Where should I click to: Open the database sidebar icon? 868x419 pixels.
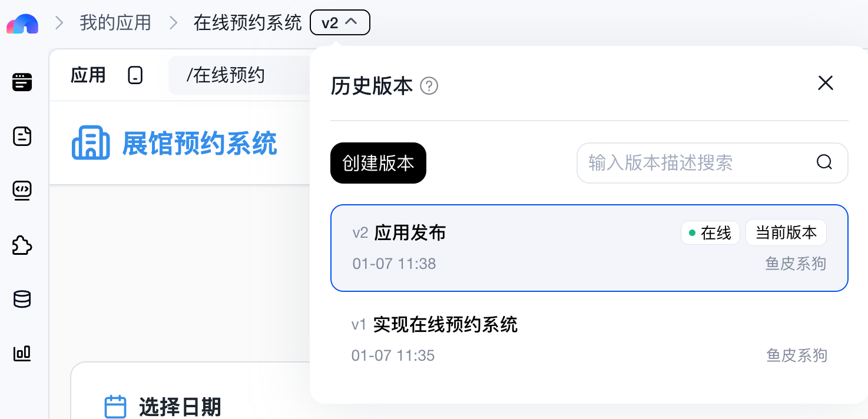[x=22, y=300]
